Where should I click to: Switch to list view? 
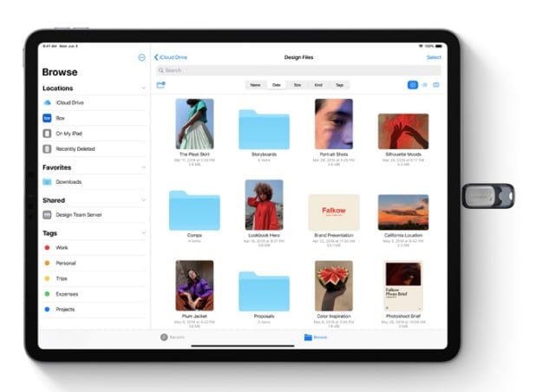(x=424, y=85)
